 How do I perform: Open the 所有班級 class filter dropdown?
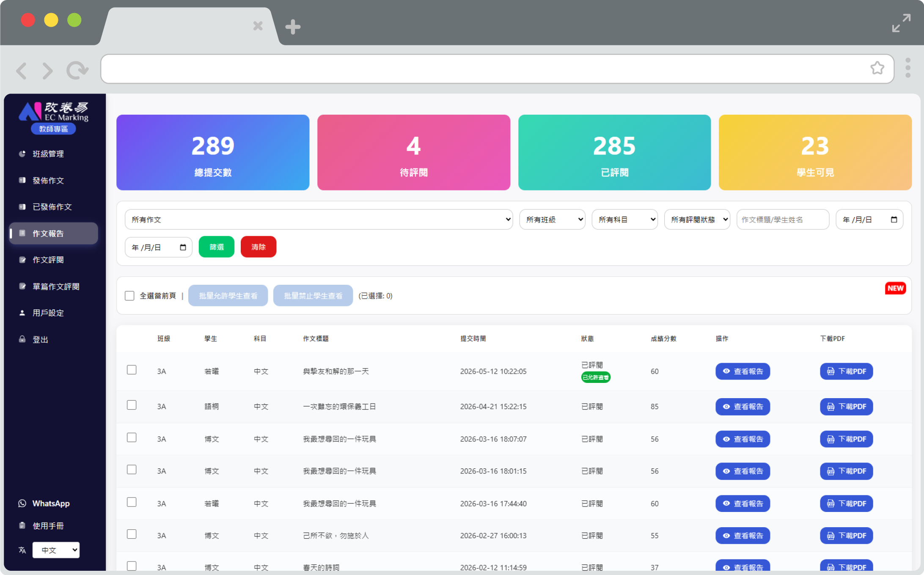click(552, 219)
